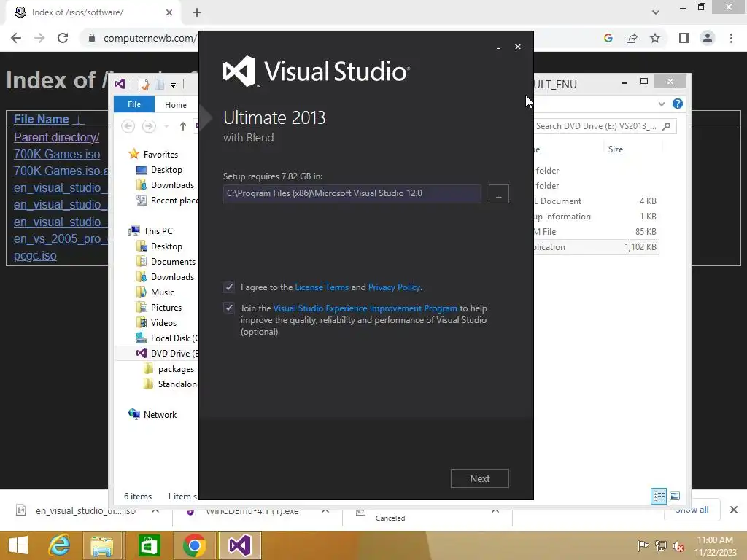Click the Properties quick access icon in Explorer
Viewport: 747px width, 560px height.
[x=144, y=85]
